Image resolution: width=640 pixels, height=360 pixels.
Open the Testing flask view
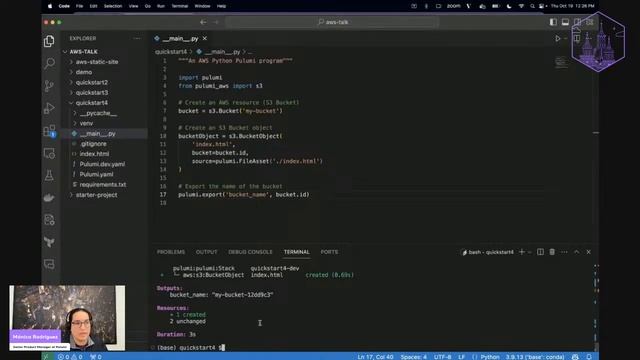coord(49,176)
